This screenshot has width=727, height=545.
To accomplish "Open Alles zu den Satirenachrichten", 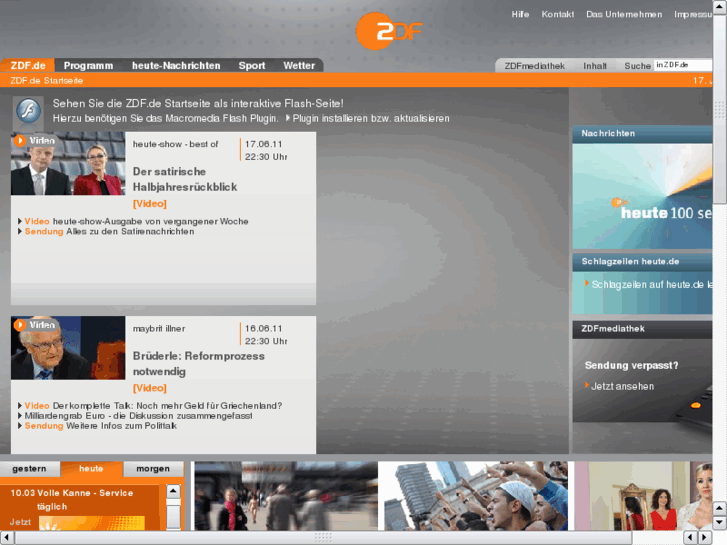I will [x=130, y=231].
